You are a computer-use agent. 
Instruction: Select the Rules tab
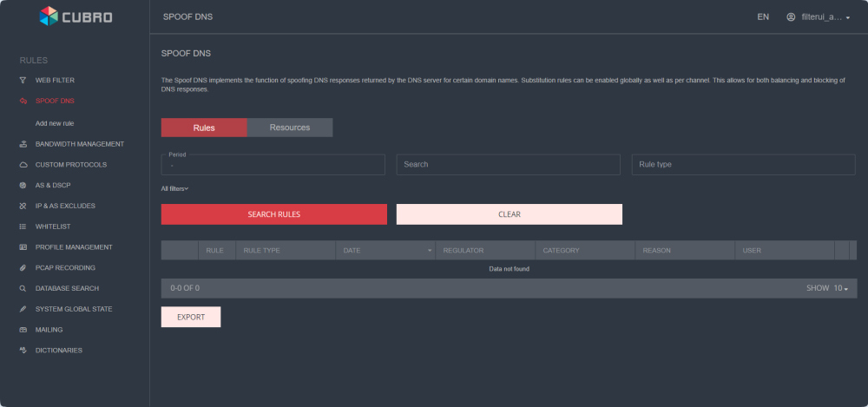tap(204, 128)
